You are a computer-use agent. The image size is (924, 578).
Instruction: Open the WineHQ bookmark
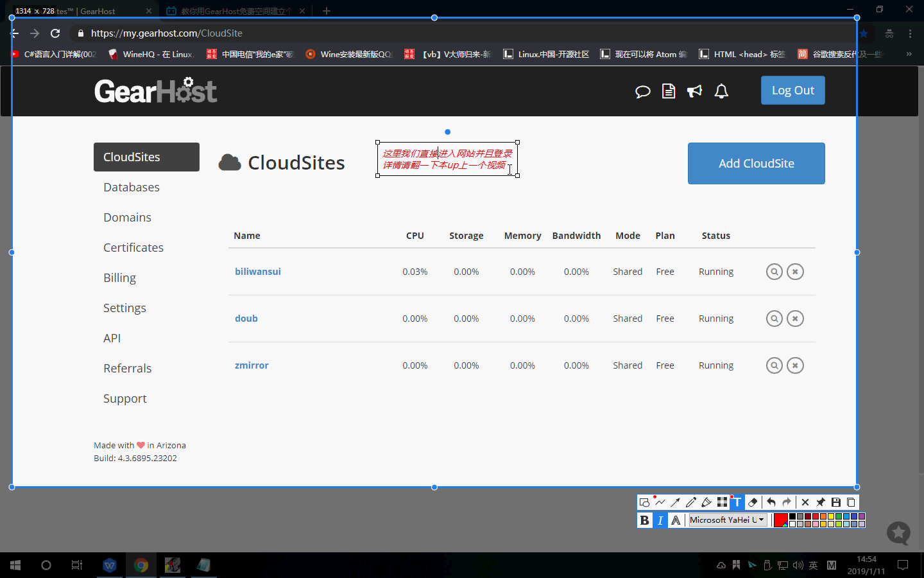pyautogui.click(x=151, y=54)
